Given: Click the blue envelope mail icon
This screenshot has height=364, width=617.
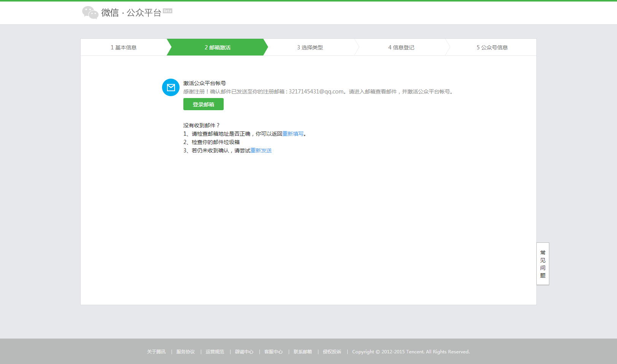Looking at the screenshot, I should click(x=171, y=87).
